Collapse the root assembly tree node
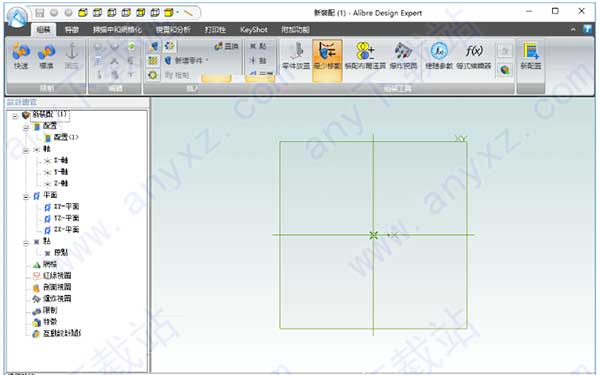This screenshot has height=375, width=600. tap(15, 116)
